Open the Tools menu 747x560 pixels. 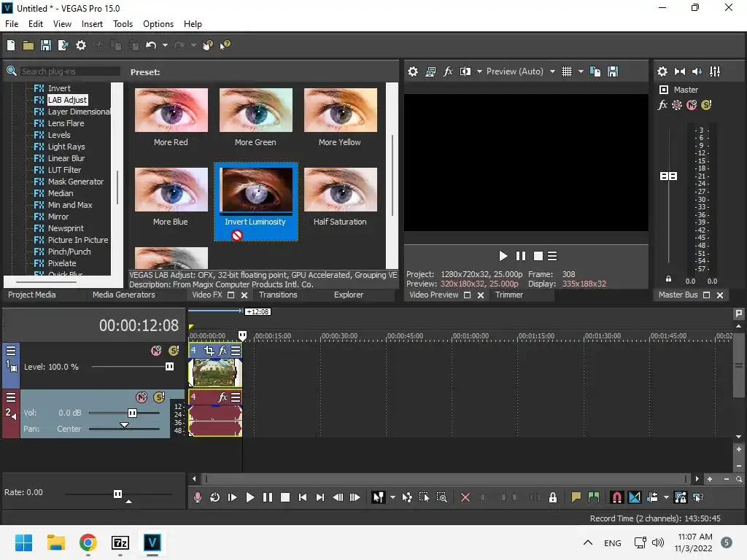point(123,24)
